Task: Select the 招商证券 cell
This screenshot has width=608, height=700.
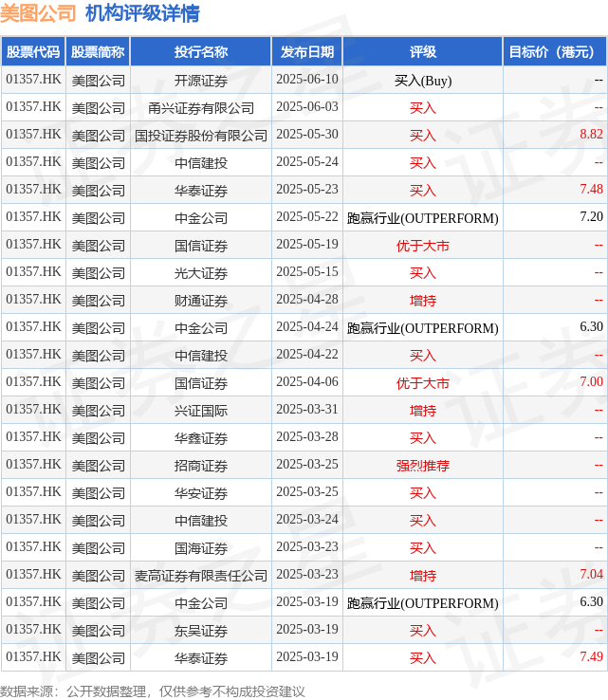Action: click(x=201, y=466)
